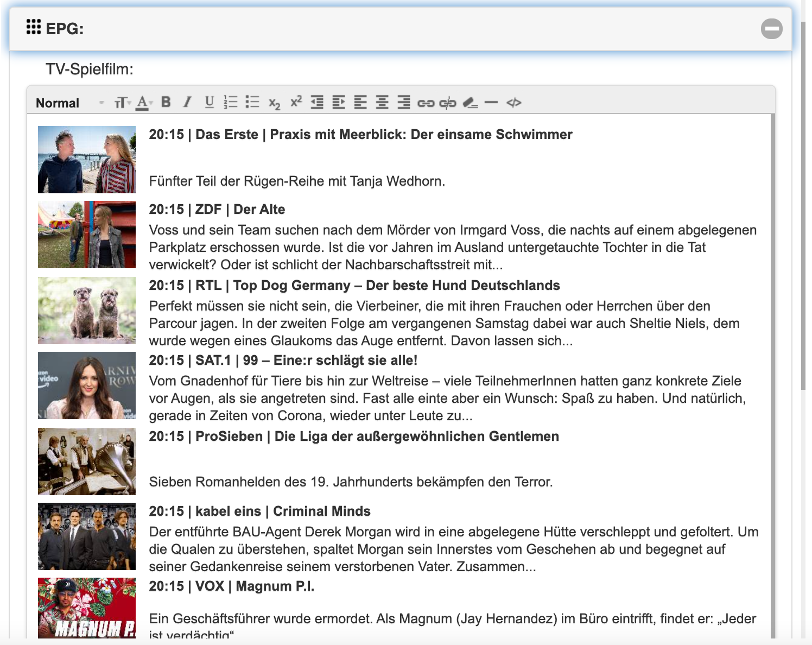Insert a numbered list
The image size is (812, 645).
point(231,102)
